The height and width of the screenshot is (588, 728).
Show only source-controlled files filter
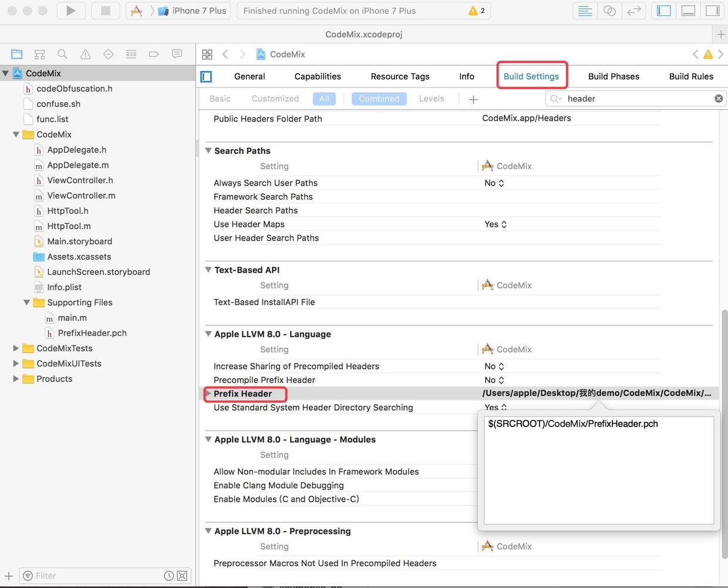(x=182, y=576)
